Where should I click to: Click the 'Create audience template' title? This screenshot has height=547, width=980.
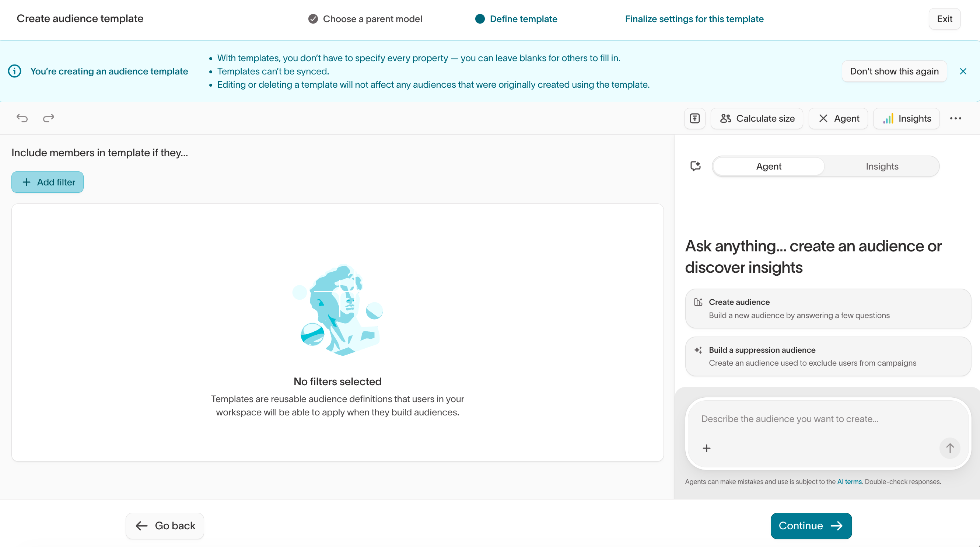[80, 19]
